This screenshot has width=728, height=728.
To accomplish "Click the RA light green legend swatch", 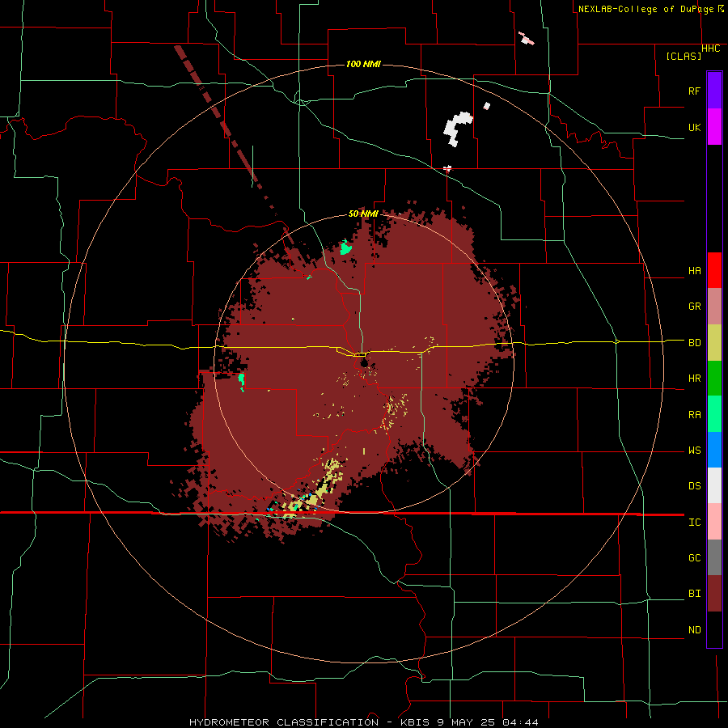I will (x=714, y=414).
